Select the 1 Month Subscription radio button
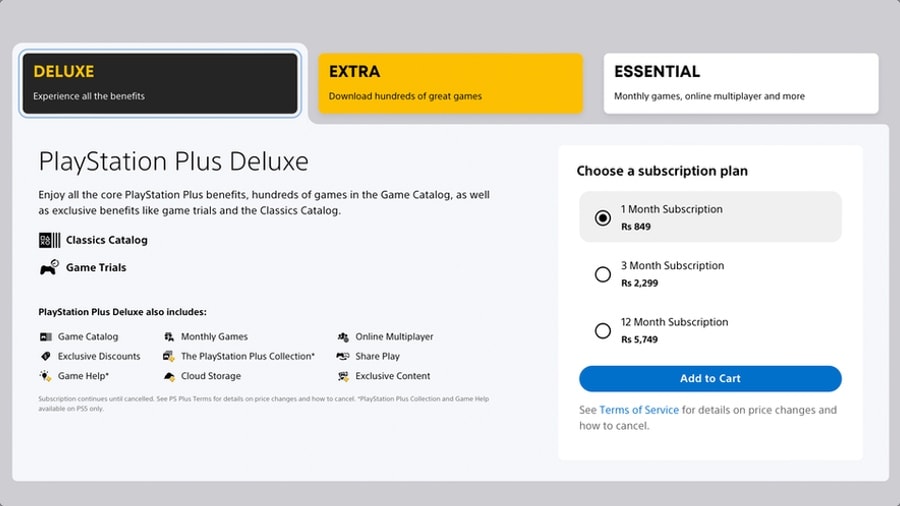The image size is (900, 506). [603, 218]
